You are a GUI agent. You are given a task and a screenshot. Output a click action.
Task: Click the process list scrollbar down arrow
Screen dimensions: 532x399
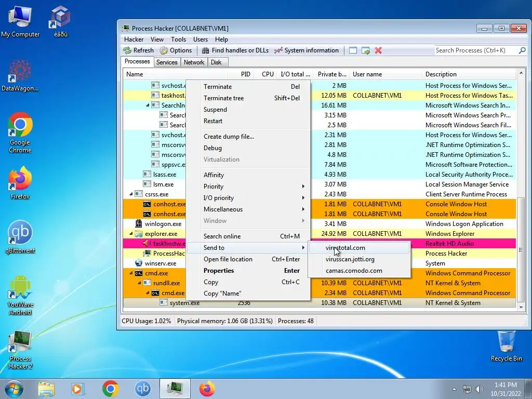(521, 308)
